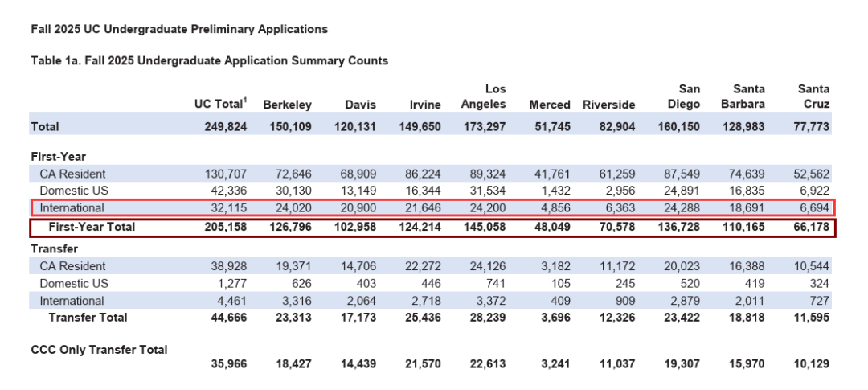Click the 'Santa Cruz' column header
Viewport: 868px width, 390px height.
[x=813, y=97]
